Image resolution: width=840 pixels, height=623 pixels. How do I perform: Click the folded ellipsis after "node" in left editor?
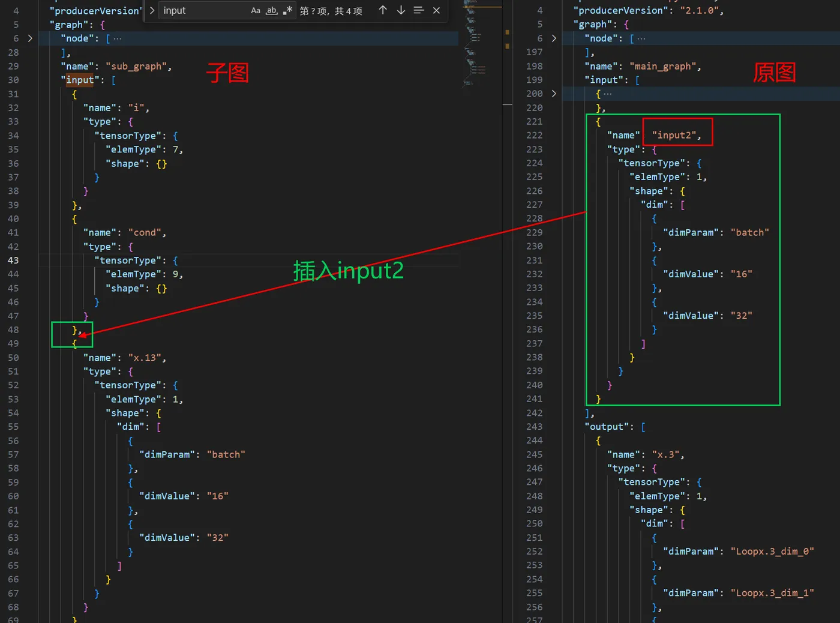coord(118,38)
